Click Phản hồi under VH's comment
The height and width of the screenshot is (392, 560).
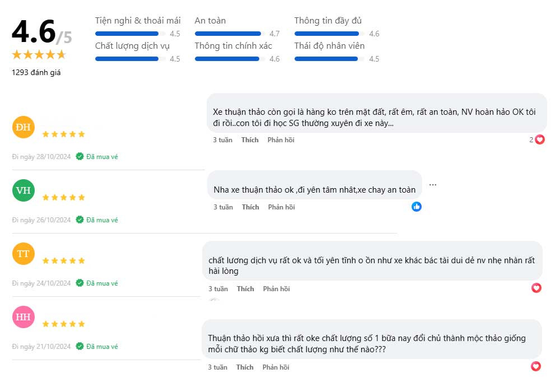(282, 207)
